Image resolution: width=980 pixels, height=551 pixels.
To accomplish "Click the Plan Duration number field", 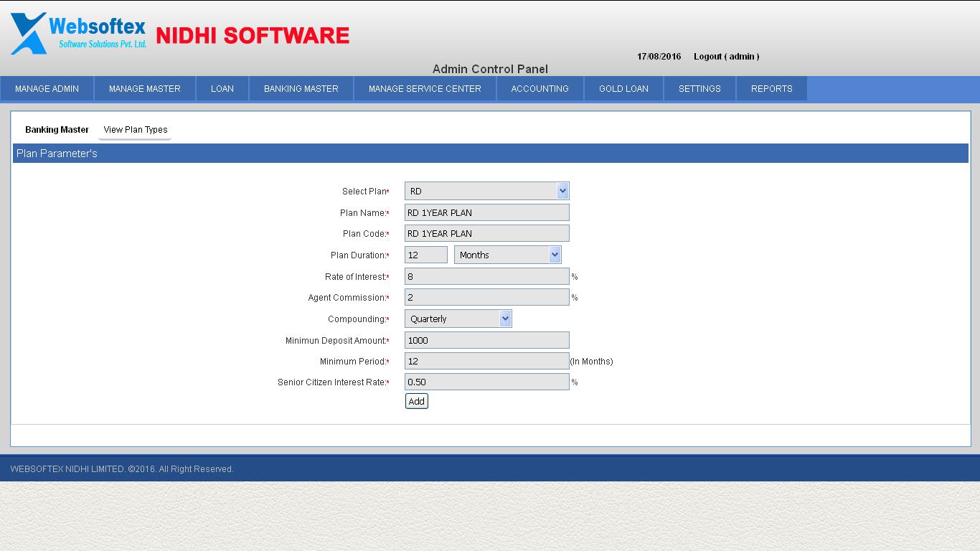I will (x=426, y=255).
